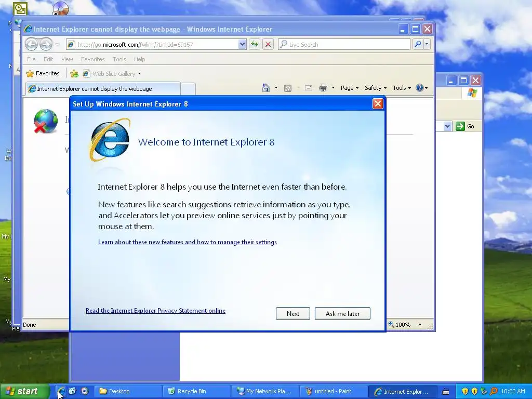
Task: Click the Home icon in command bar
Action: 266,88
